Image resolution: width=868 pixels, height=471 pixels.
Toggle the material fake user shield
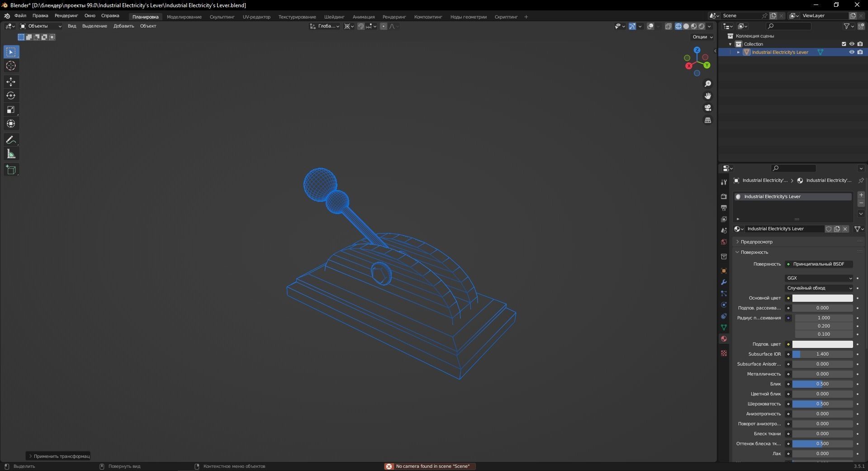829,229
